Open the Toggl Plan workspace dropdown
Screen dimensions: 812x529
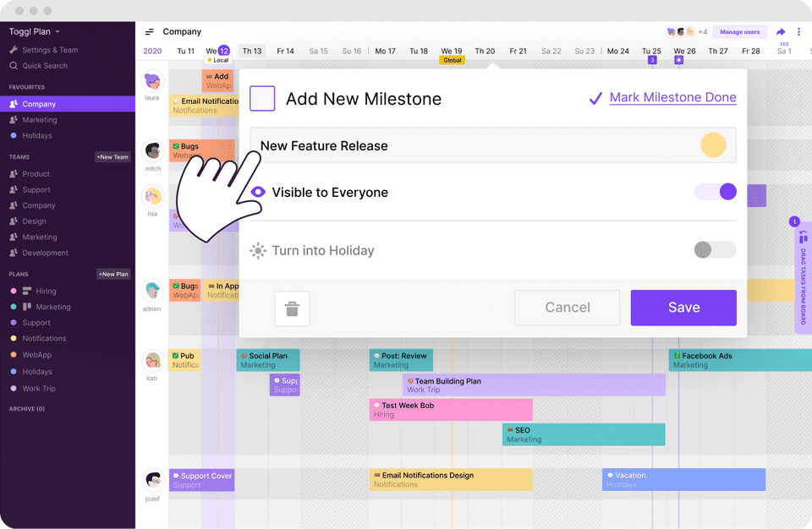point(34,31)
